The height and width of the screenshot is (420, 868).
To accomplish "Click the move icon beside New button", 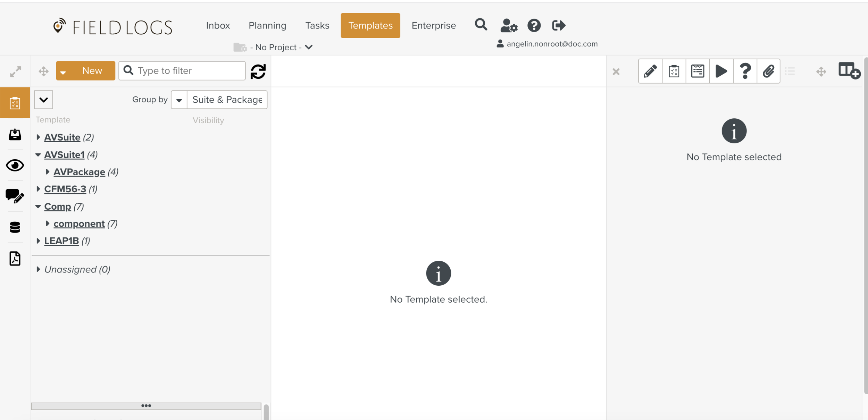I will tap(43, 72).
